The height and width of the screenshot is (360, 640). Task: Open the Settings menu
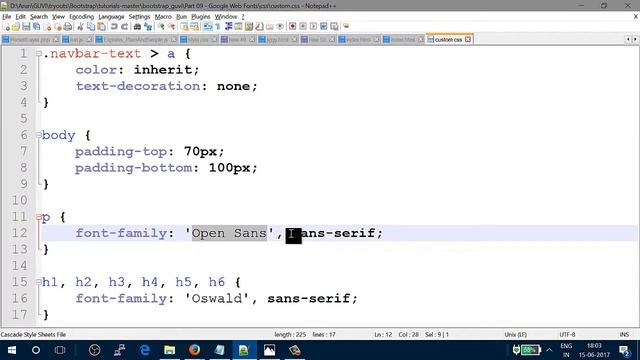139,17
